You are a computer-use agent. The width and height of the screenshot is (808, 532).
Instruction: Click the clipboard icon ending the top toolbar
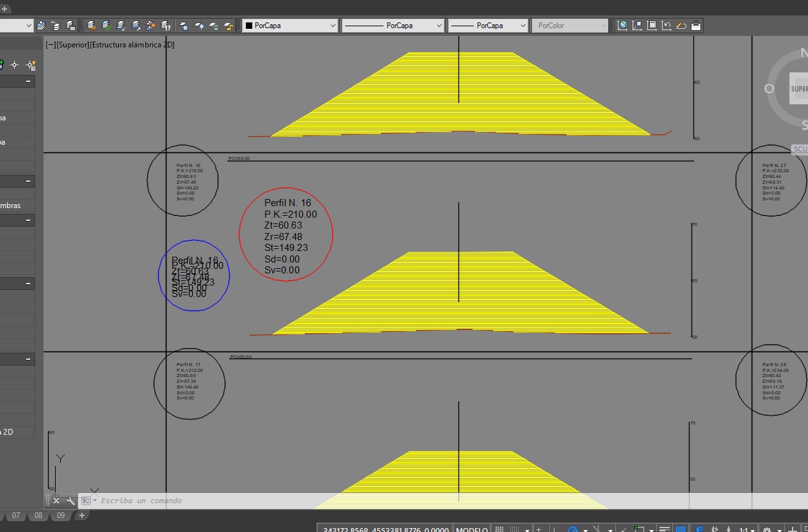696,26
